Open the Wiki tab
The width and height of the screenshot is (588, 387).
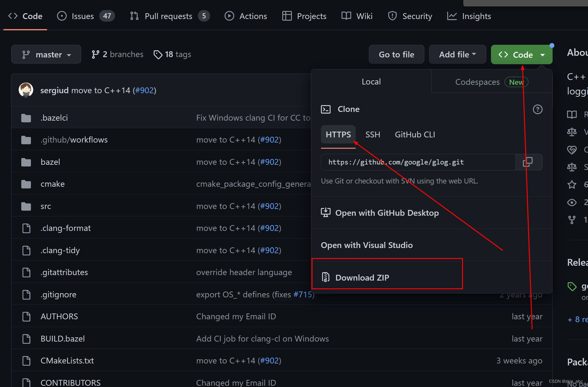[x=357, y=16]
